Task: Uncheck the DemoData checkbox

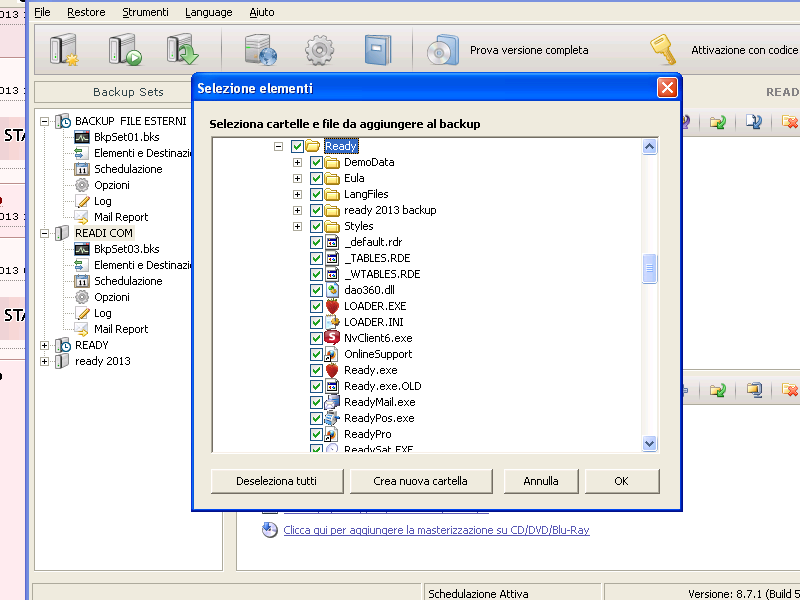Action: (316, 162)
